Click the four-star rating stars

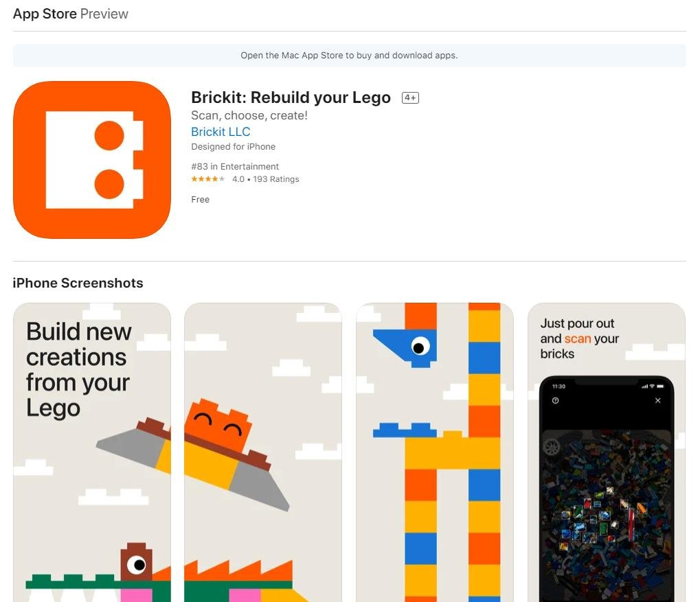[x=208, y=179]
